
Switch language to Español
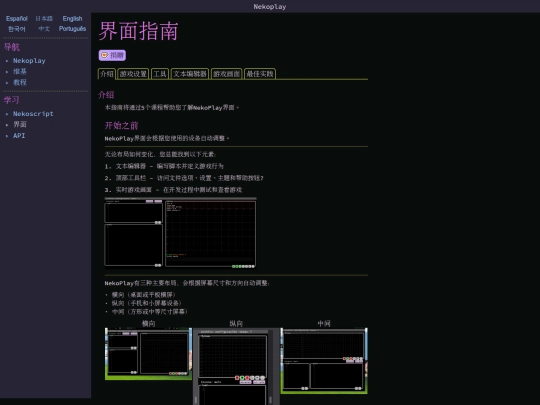pos(17,19)
